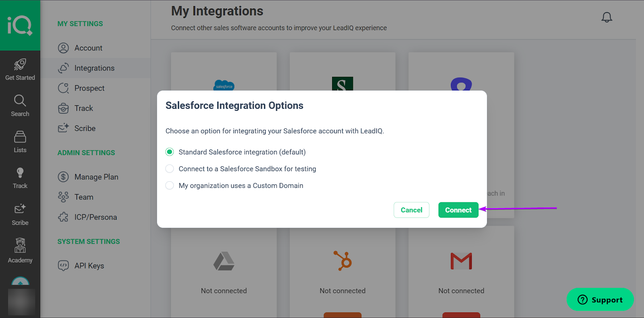The image size is (644, 318).
Task: Click the Google Drive logo
Action: (x=224, y=261)
